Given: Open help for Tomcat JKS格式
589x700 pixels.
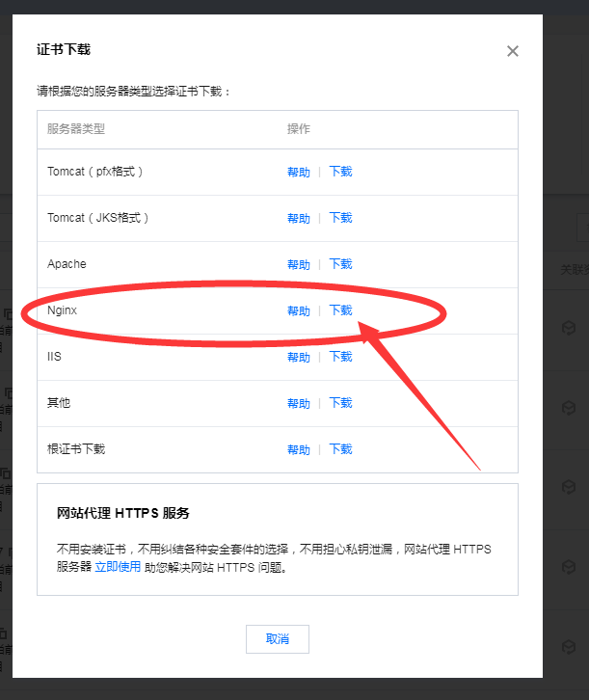Looking at the screenshot, I should click(299, 218).
